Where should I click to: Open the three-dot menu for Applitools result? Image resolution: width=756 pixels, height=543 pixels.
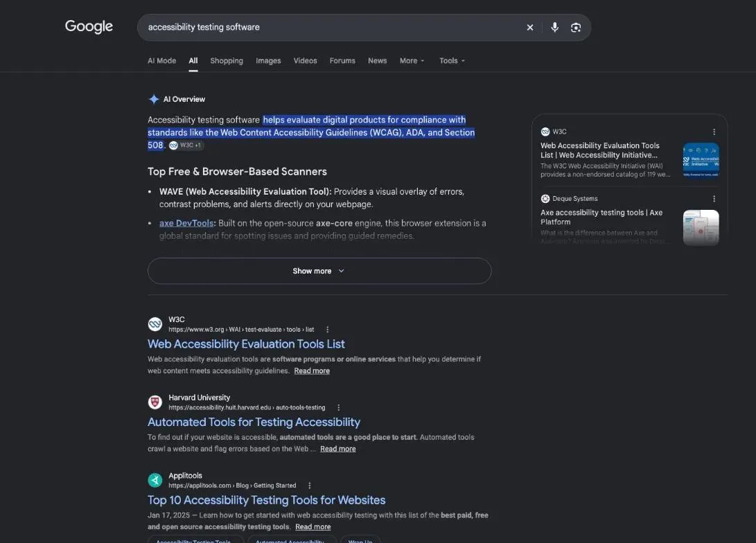[x=310, y=486]
